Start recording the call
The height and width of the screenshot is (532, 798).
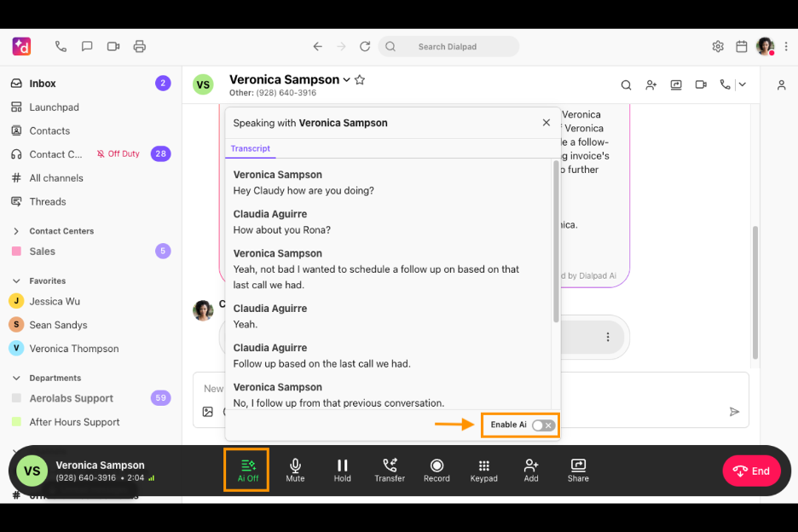(437, 470)
